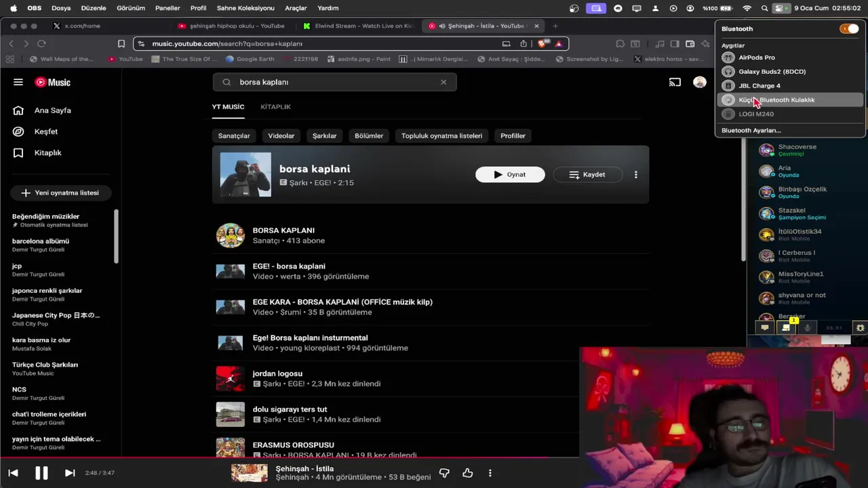Select the LOGI M240 device

[790, 114]
